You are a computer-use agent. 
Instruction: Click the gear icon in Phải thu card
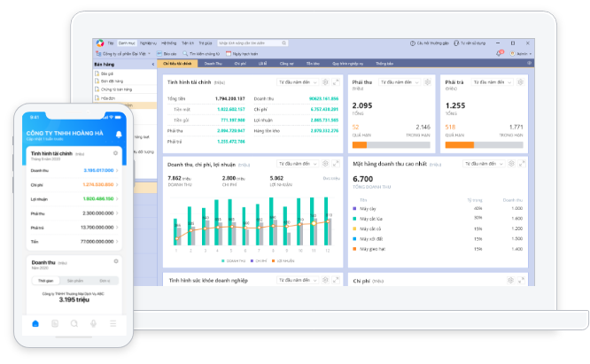(x=426, y=82)
